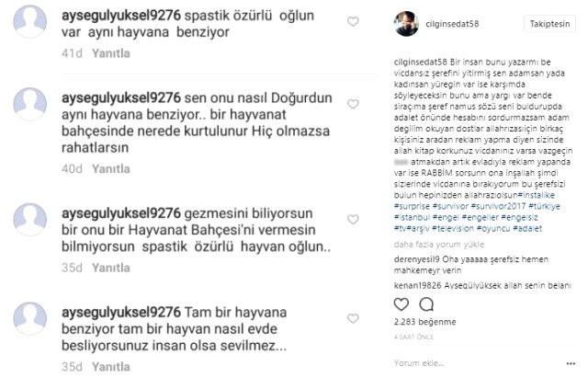This screenshot has width=588, height=378.
Task: Open the #adalet hashtag link
Action: pos(527,228)
